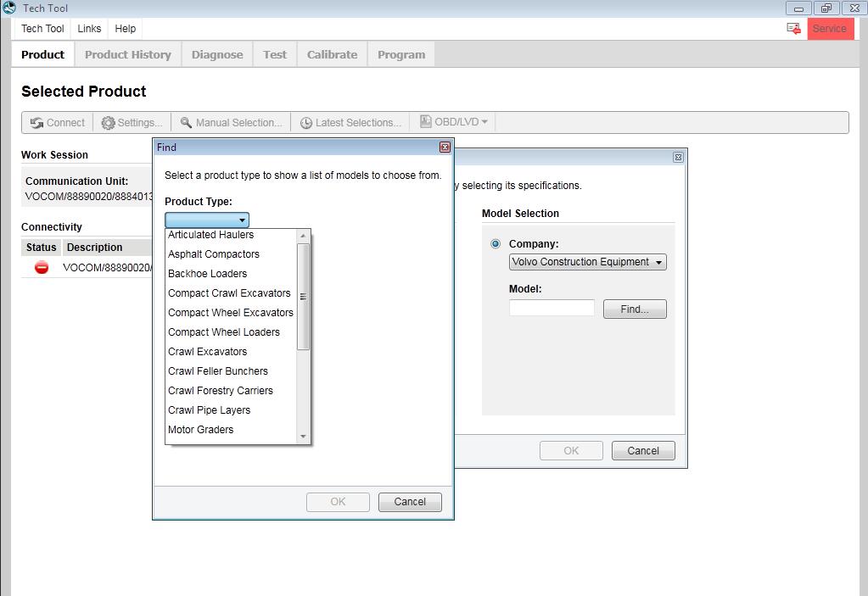The height and width of the screenshot is (596, 868).
Task: Select Crawl Pipe Layers in the list
Action: pos(231,410)
